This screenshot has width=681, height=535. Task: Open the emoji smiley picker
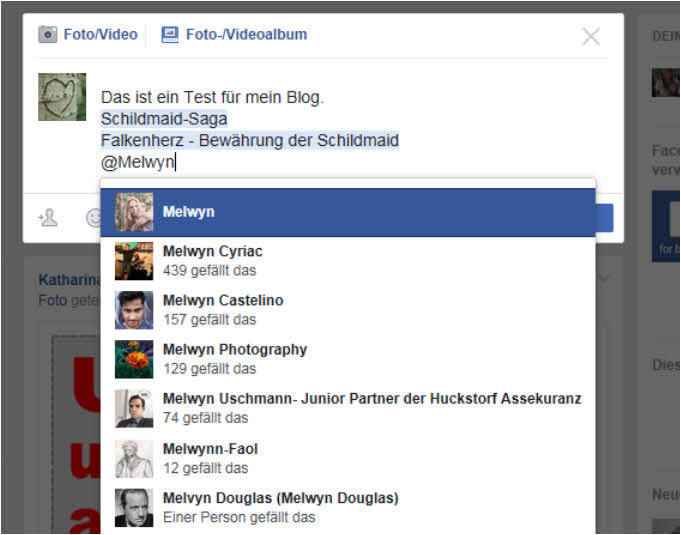coord(93,217)
